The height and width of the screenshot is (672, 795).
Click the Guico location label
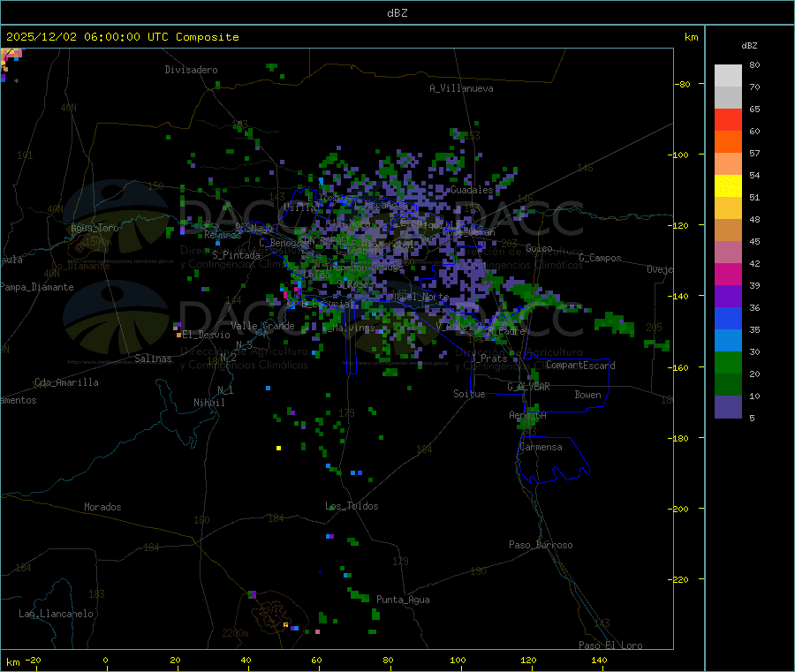[539, 248]
